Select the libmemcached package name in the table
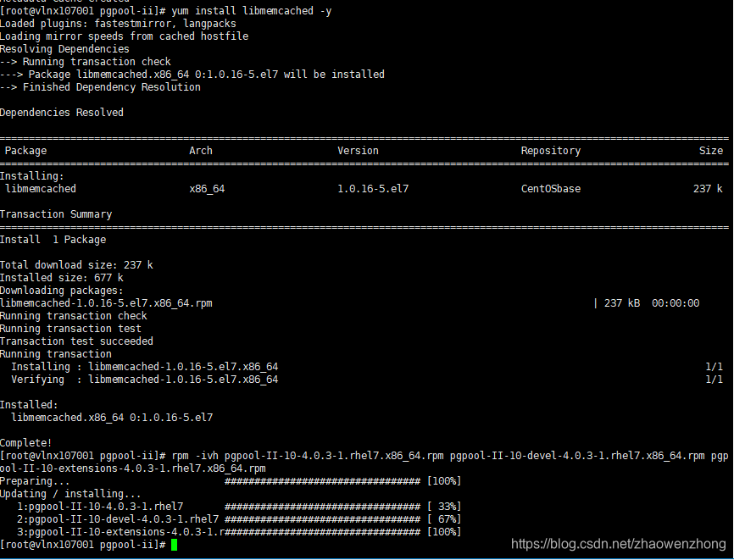The height and width of the screenshot is (560, 734). [40, 188]
